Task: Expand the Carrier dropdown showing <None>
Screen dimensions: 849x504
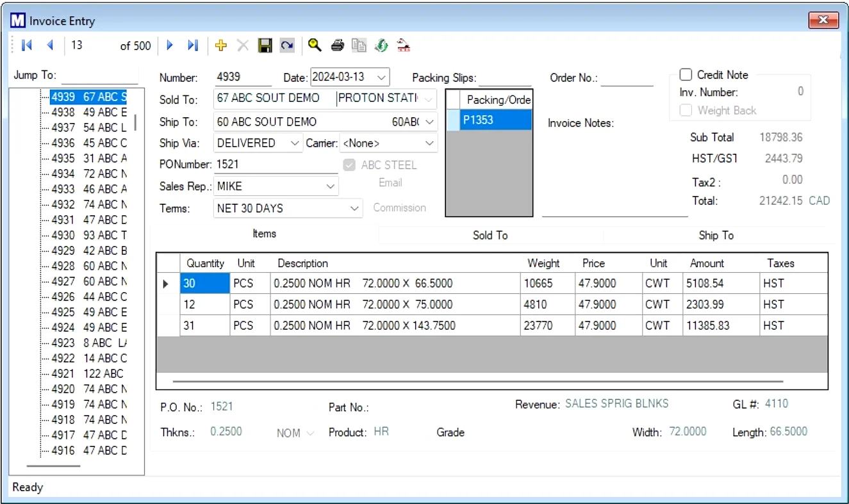Action: click(428, 143)
